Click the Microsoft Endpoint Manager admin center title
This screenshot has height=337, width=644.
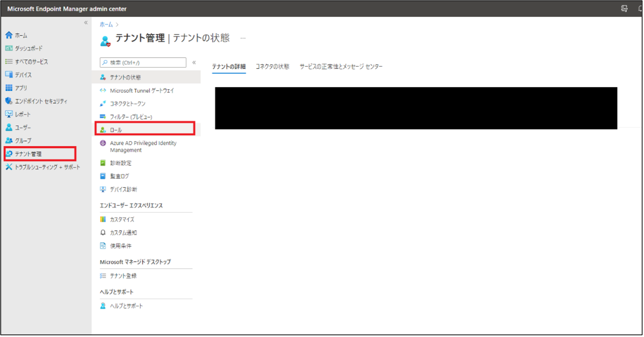point(67,9)
